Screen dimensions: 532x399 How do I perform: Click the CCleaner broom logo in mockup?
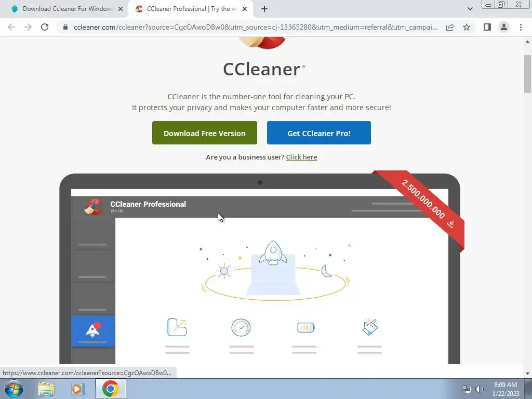click(x=93, y=207)
